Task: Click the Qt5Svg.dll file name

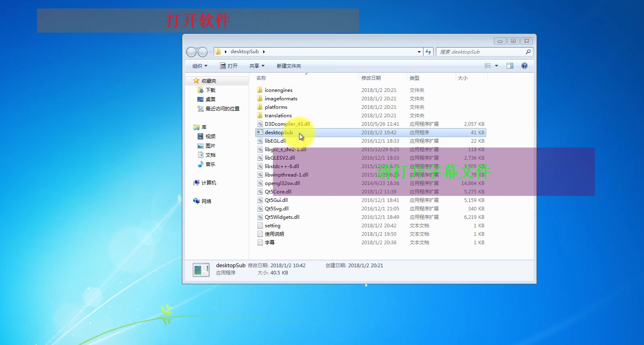Action: [277, 208]
